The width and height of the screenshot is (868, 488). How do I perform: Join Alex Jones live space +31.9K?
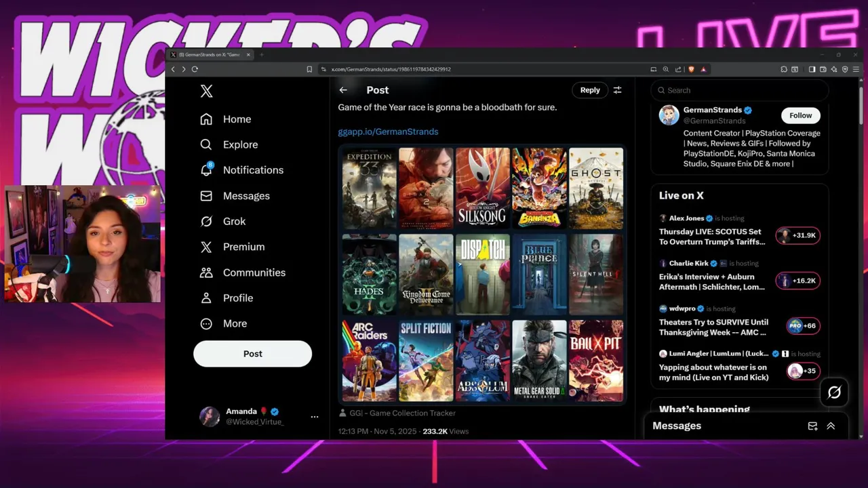pos(797,235)
